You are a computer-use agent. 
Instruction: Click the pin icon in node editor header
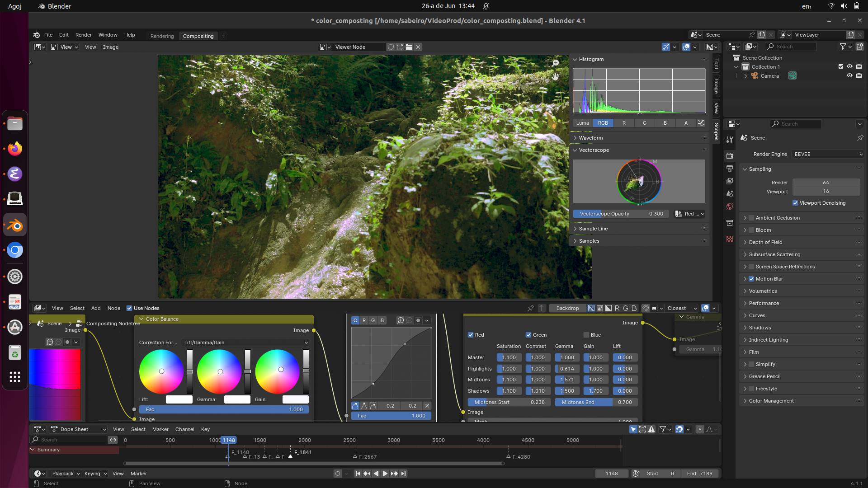[531, 308]
